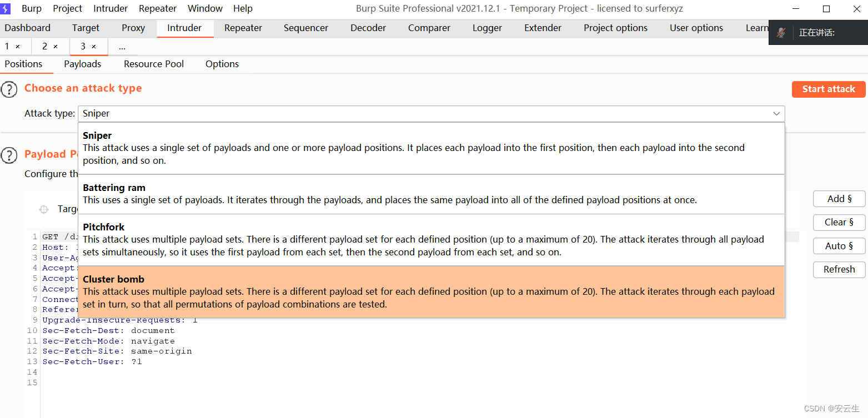Click the target crosshair icon
The height and width of the screenshot is (418, 868).
pos(44,209)
